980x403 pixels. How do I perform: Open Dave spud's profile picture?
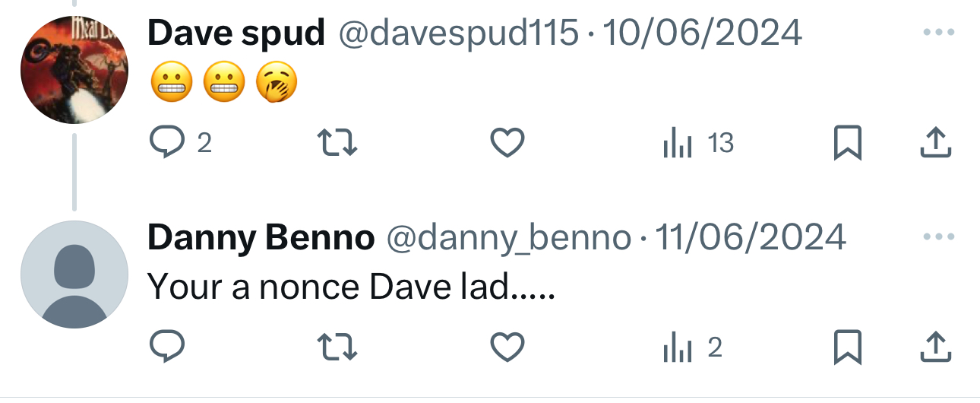point(74,70)
